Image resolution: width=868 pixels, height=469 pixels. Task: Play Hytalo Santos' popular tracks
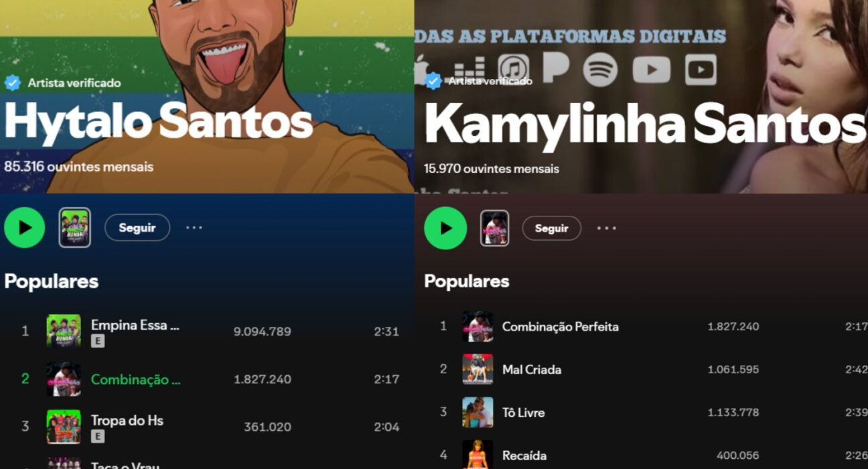pos(25,228)
